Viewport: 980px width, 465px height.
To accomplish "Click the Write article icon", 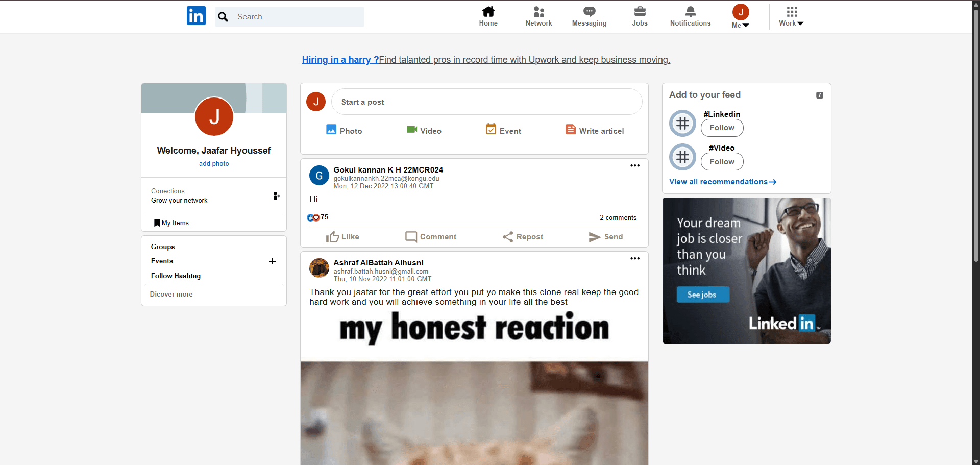I will (571, 130).
